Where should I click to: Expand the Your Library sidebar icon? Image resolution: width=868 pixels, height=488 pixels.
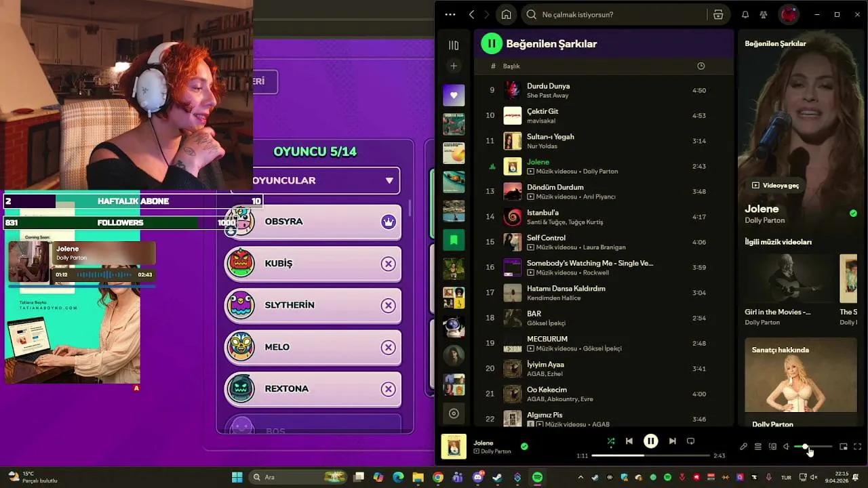pyautogui.click(x=454, y=45)
